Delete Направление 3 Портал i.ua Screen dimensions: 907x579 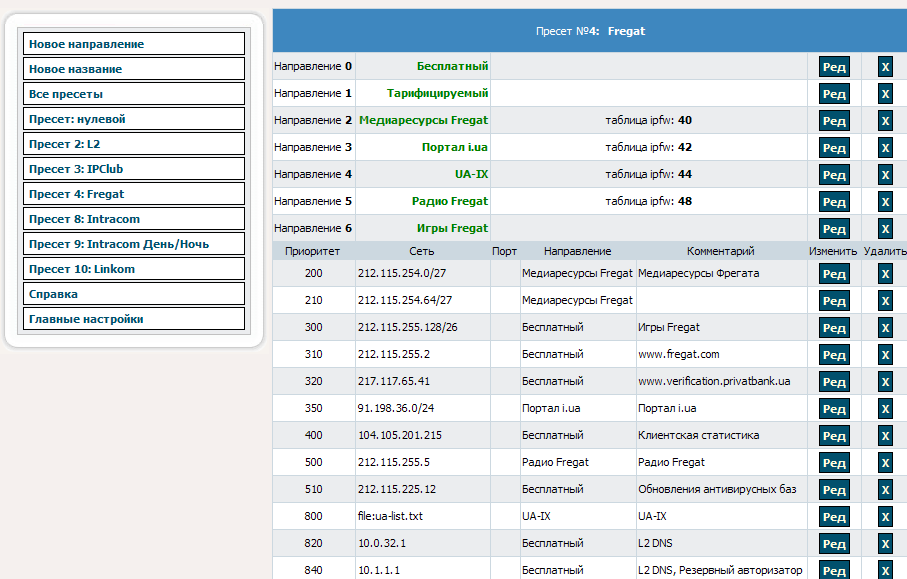click(885, 148)
